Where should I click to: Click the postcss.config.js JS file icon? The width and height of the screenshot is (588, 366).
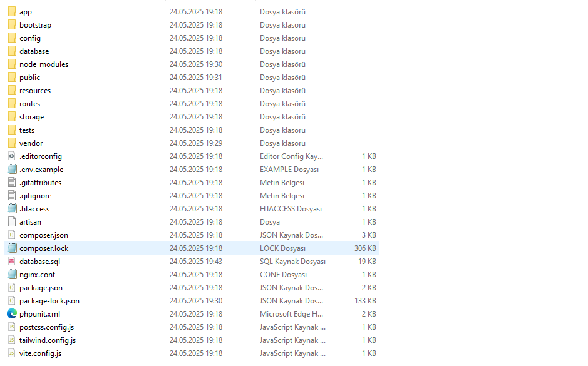(12, 327)
